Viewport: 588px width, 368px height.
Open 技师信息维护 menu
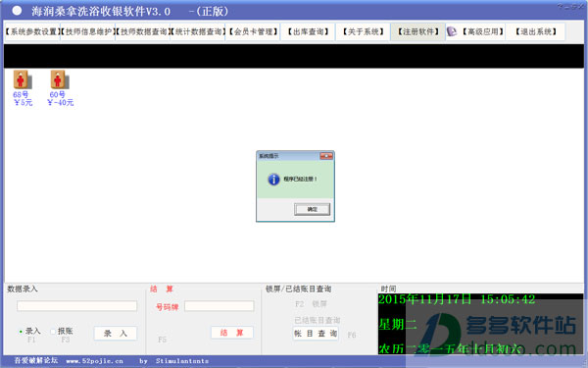(88, 32)
